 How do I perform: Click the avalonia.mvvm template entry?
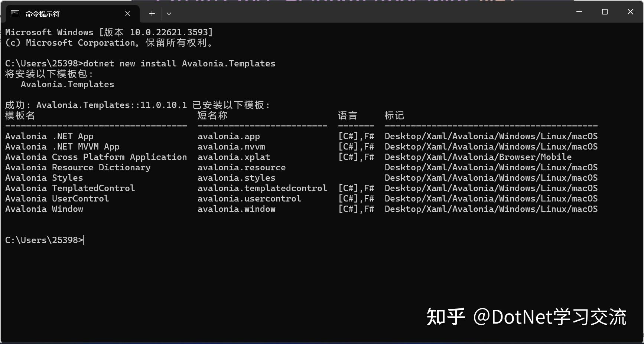coord(231,147)
